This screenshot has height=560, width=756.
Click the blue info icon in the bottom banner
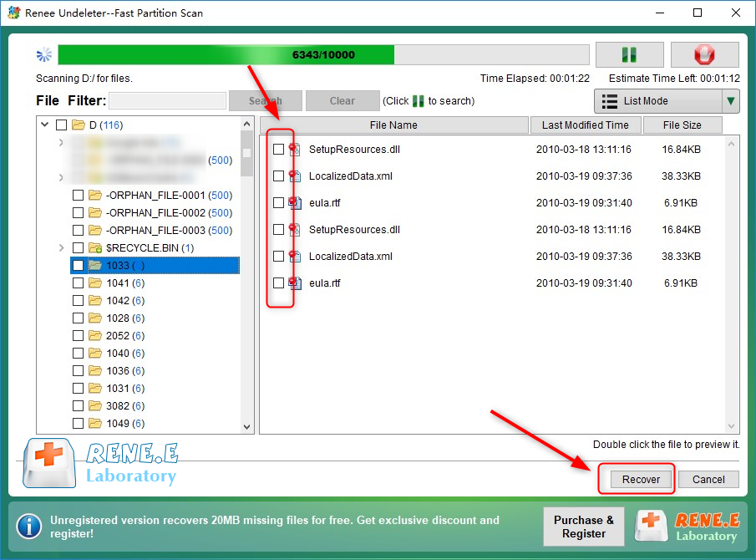(29, 526)
